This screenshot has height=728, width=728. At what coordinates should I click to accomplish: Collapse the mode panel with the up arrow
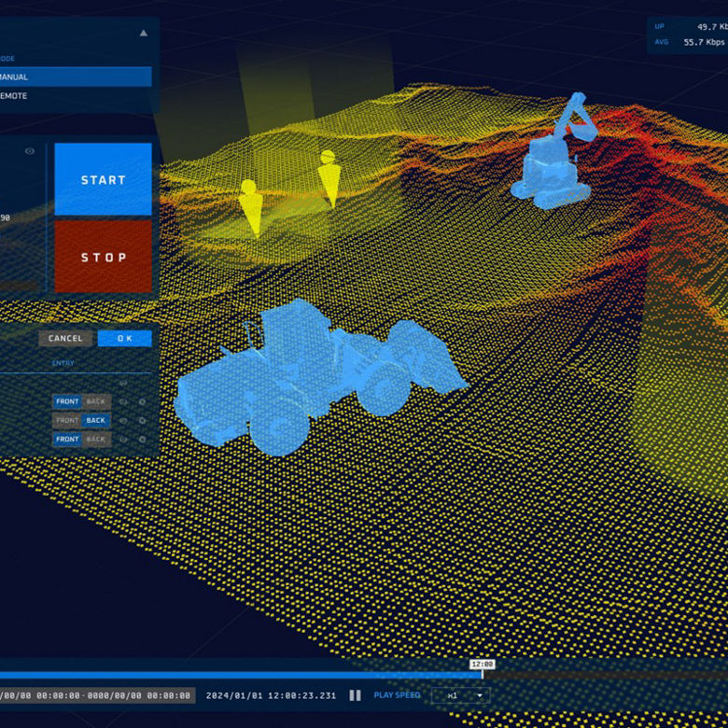coord(144,33)
